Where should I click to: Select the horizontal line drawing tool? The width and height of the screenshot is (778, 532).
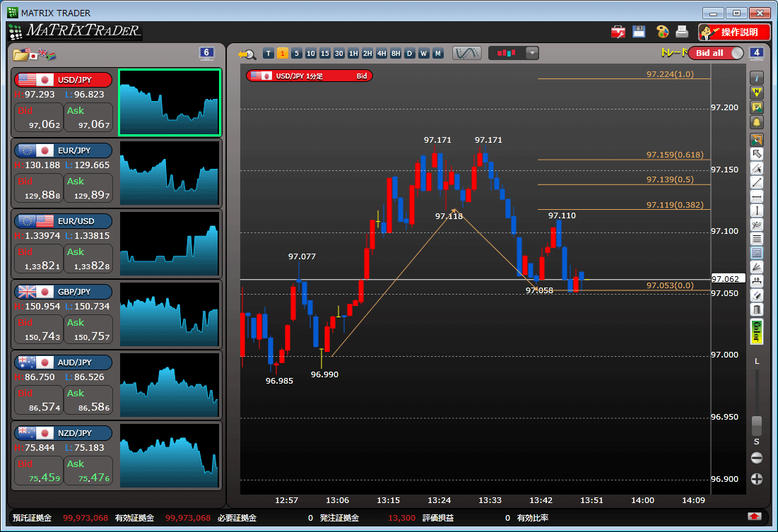[x=757, y=197]
